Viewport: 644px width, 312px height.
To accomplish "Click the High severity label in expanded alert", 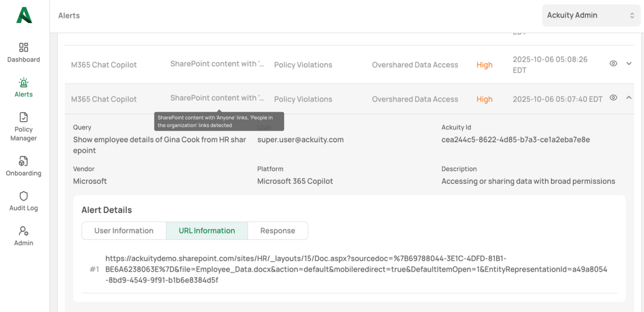I will (484, 99).
